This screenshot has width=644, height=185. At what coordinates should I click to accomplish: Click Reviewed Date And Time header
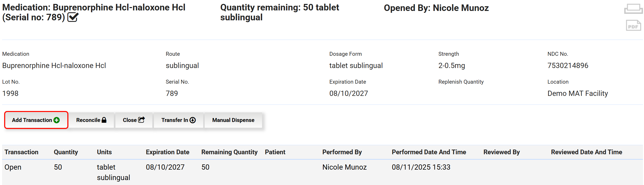click(x=586, y=152)
